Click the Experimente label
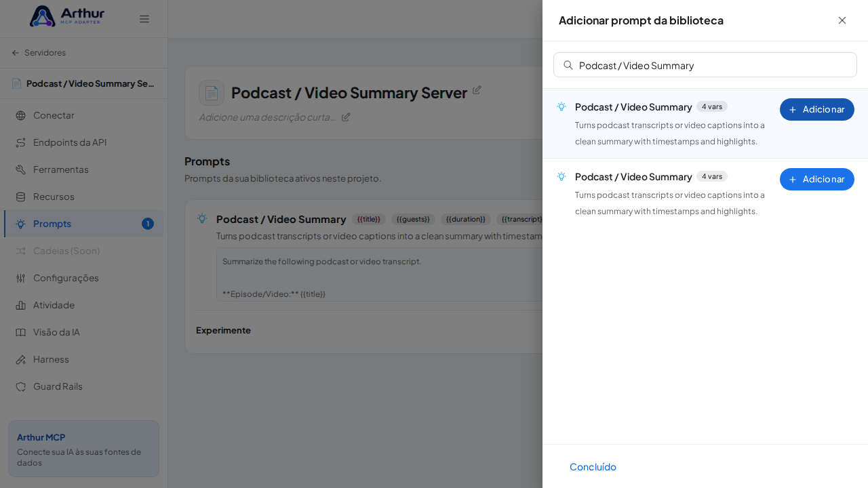This screenshot has height=488, width=868. point(223,330)
